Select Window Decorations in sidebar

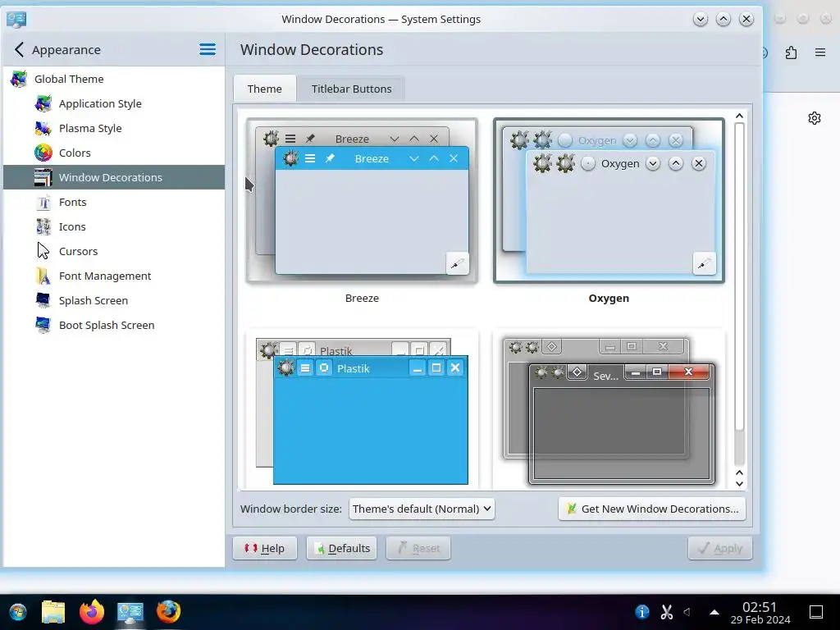(113, 177)
